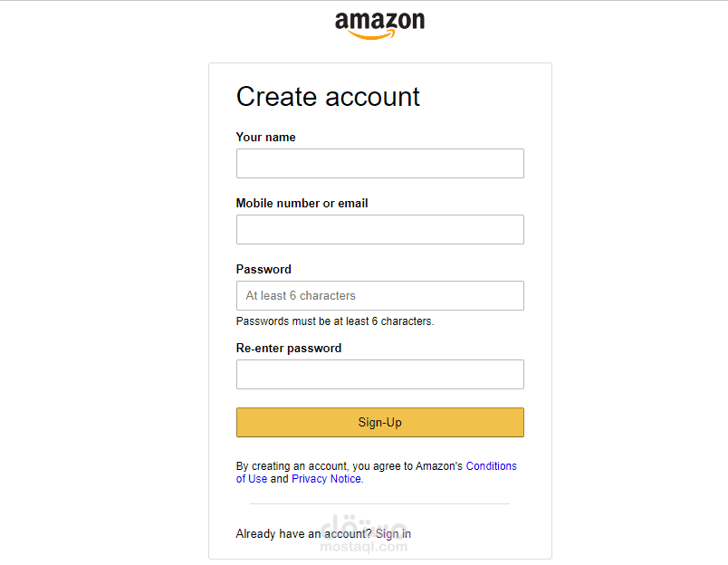Click the "Already have an account?" text
The image size is (728, 565).
click(303, 534)
